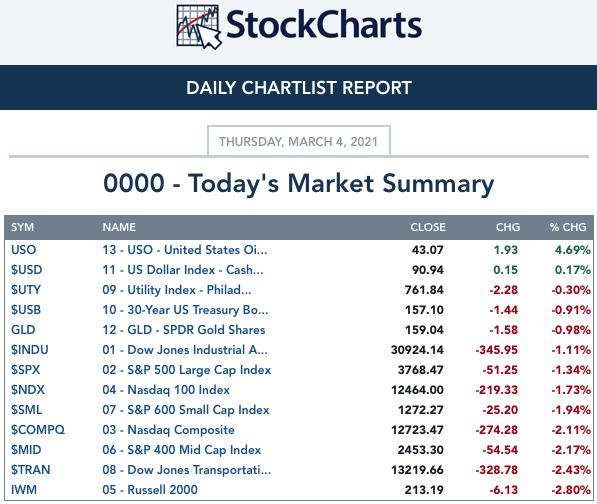The height and width of the screenshot is (504, 597).
Task: Open the Nasdaq Composite chart link
Action: [168, 430]
